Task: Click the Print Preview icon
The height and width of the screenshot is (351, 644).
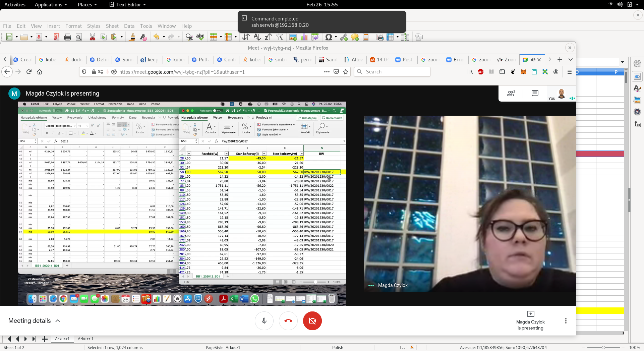Action: [79, 37]
